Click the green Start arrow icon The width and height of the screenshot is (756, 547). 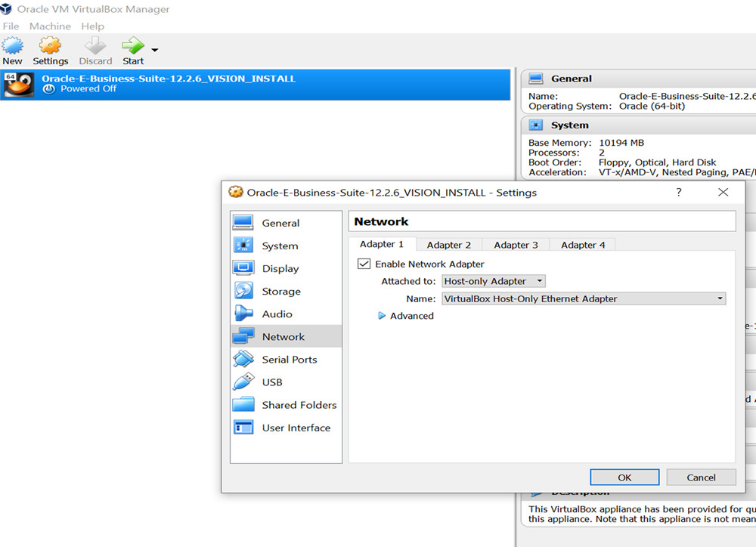tap(133, 46)
